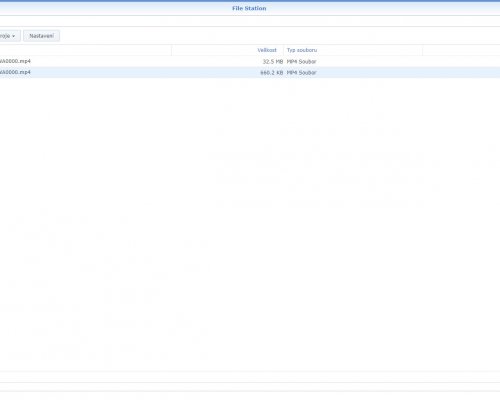This screenshot has width=500, height=400.
Task: Click the Nastavení button
Action: pos(41,36)
